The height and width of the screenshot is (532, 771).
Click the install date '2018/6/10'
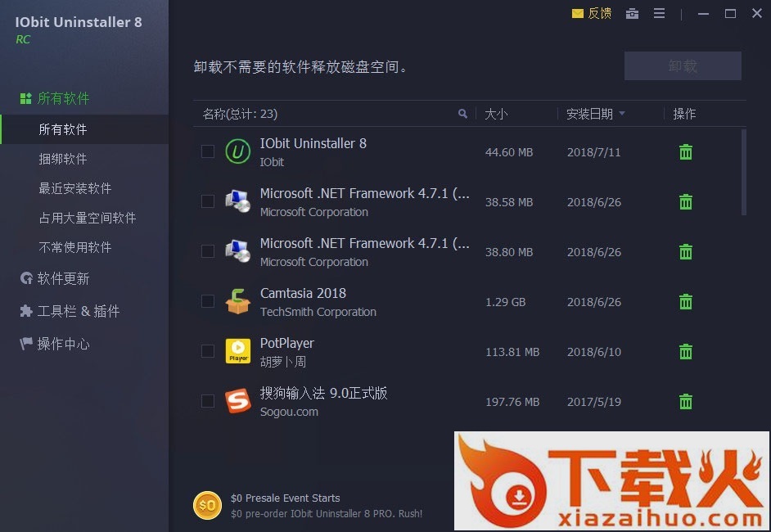(594, 352)
